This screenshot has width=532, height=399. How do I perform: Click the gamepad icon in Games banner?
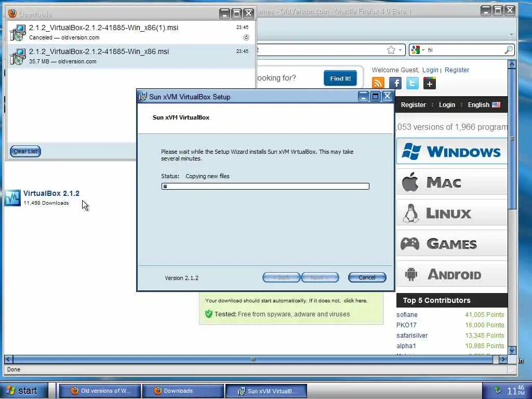click(x=410, y=244)
